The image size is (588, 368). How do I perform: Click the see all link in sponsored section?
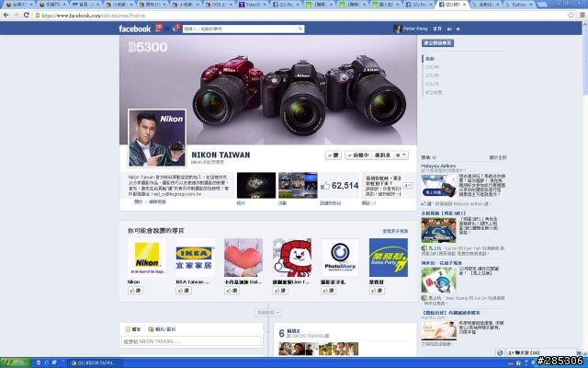point(498,157)
